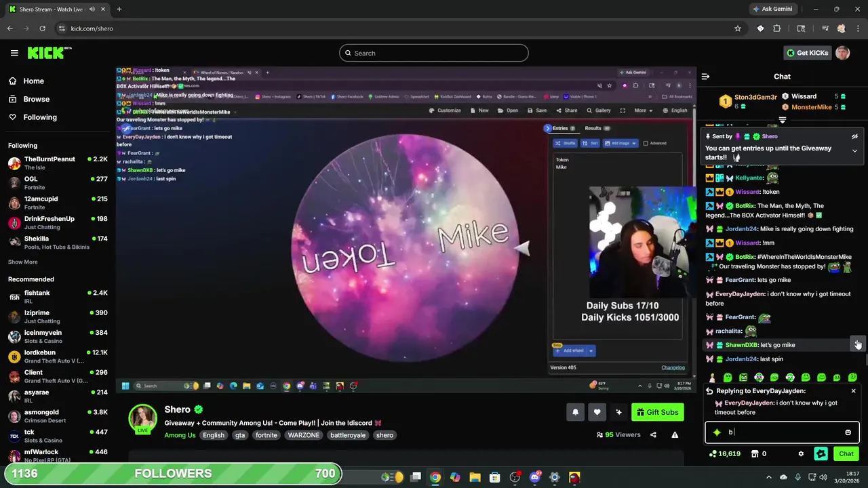Reload the page
Image resolution: width=868 pixels, height=488 pixels.
pos(42,28)
